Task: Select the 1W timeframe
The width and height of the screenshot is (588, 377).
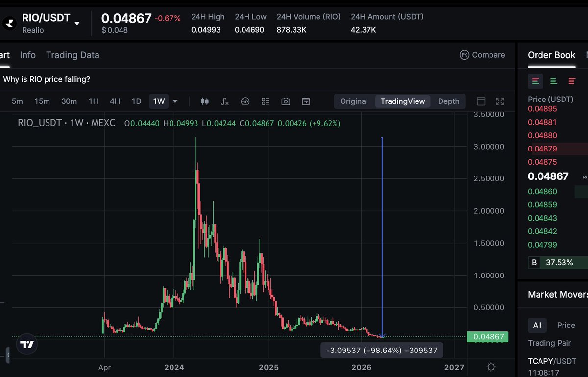Action: coord(159,101)
